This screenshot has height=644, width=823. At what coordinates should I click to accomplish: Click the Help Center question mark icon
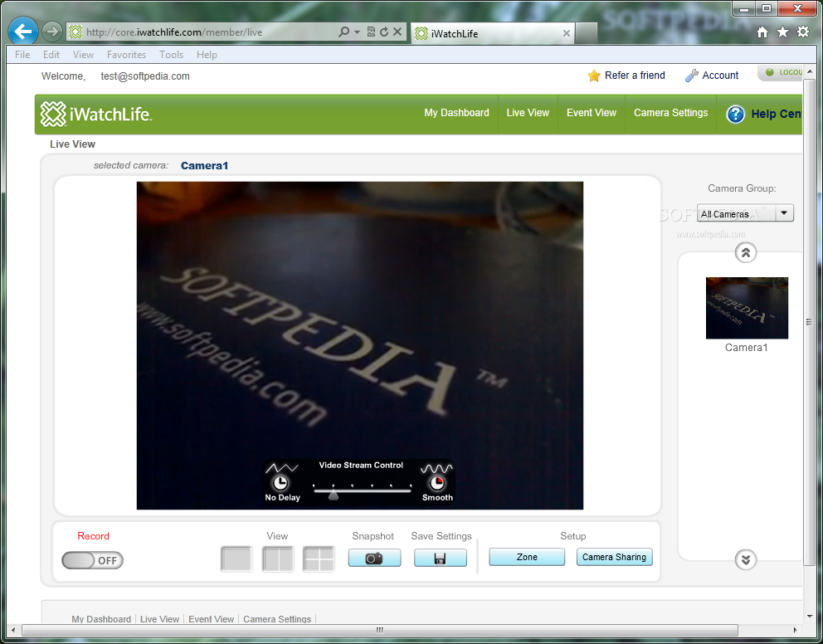(735, 114)
